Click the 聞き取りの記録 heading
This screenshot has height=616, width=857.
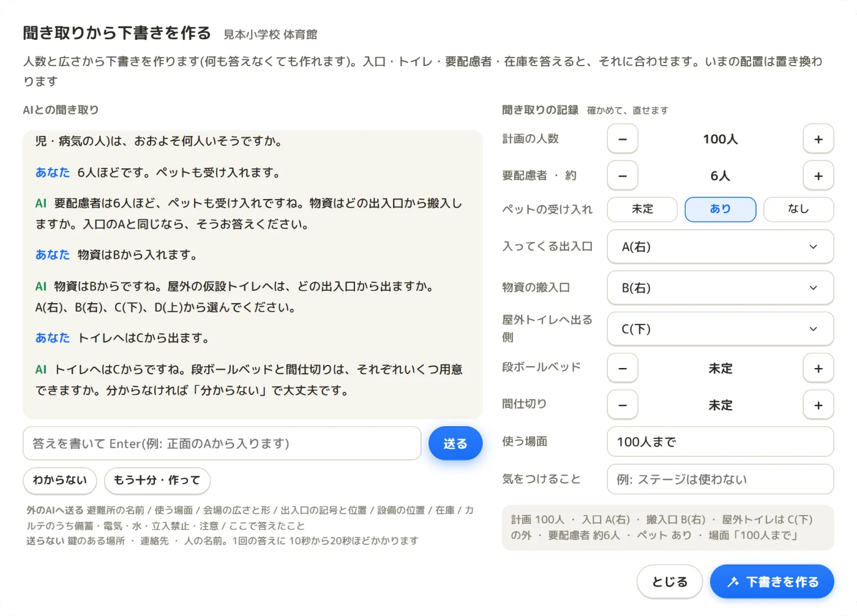[540, 110]
